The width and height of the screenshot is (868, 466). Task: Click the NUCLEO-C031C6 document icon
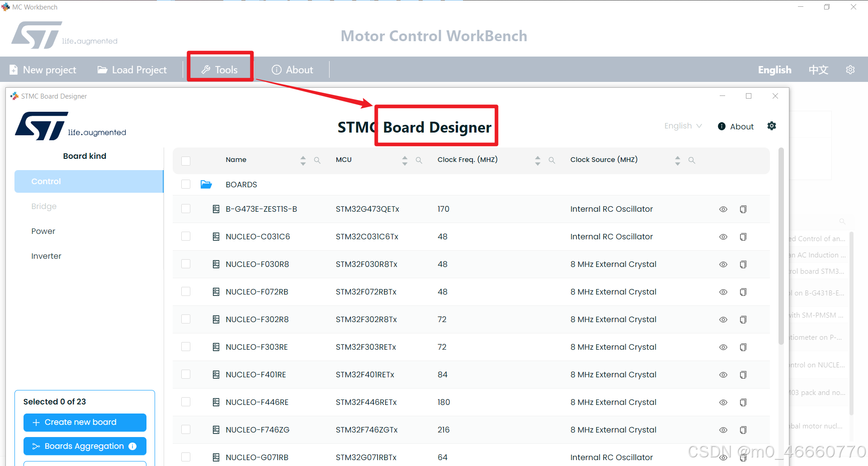coord(216,237)
